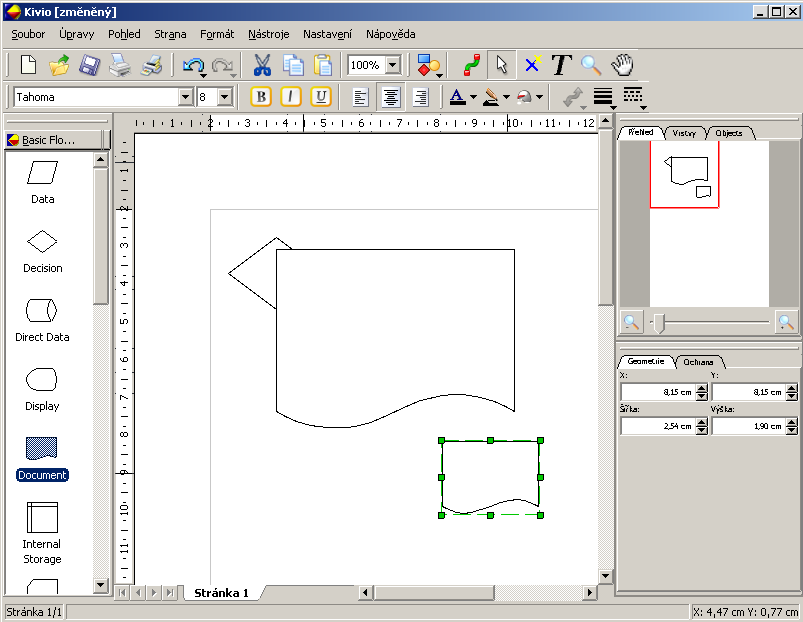
Task: Open the line style dashes menu
Action: (634, 97)
